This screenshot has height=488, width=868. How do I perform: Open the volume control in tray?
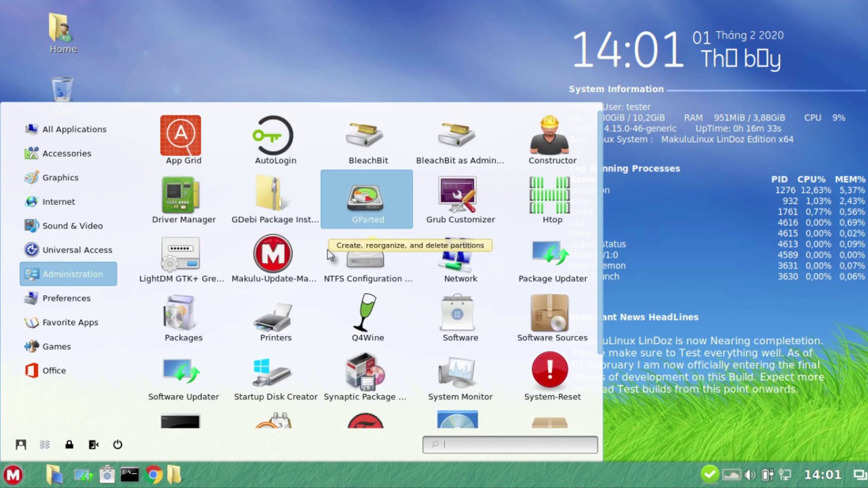(x=750, y=475)
